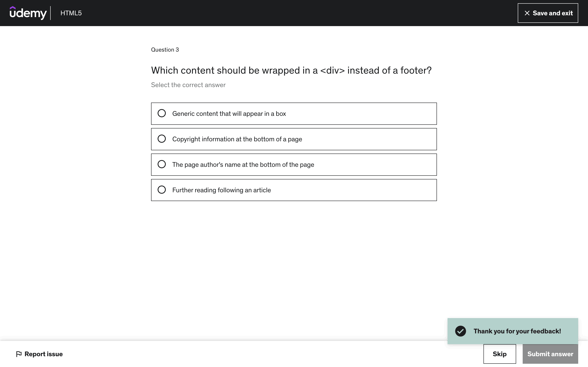
Task: Select radio for page author's name option
Action: tap(161, 164)
